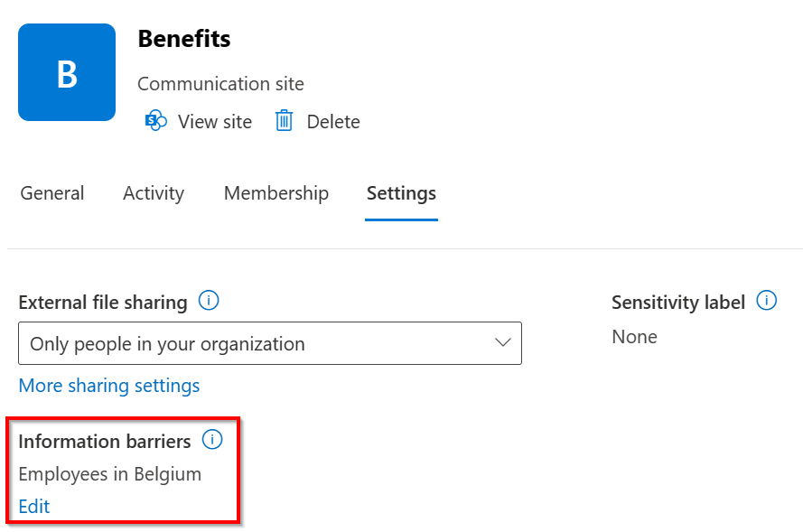Select the Employees in Belgium segment text
Screen dimensions: 803x532
pos(109,473)
